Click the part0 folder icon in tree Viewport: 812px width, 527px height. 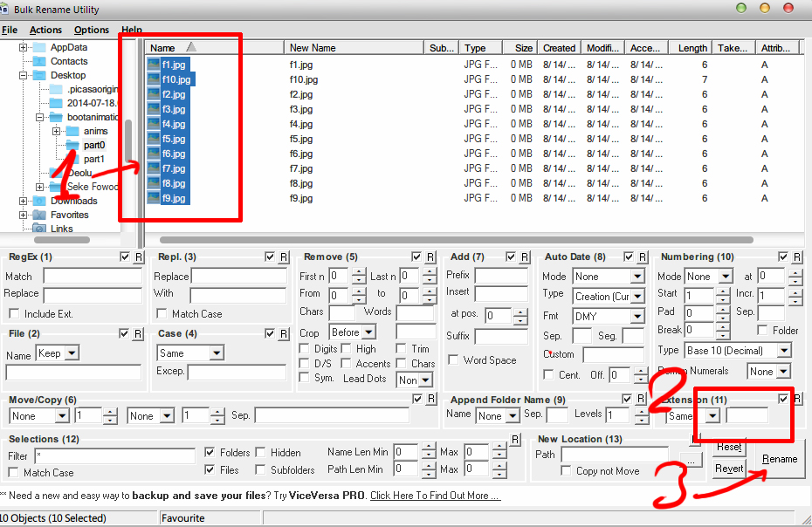pos(72,145)
